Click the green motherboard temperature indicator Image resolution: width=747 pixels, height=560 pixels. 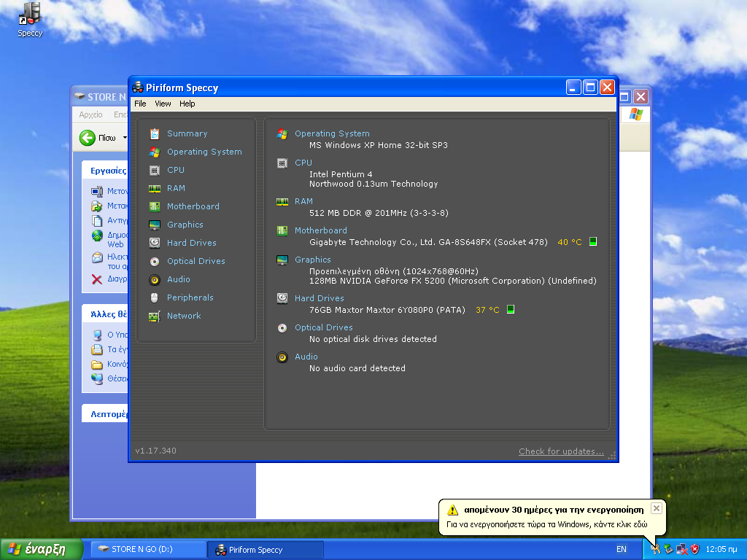point(593,241)
